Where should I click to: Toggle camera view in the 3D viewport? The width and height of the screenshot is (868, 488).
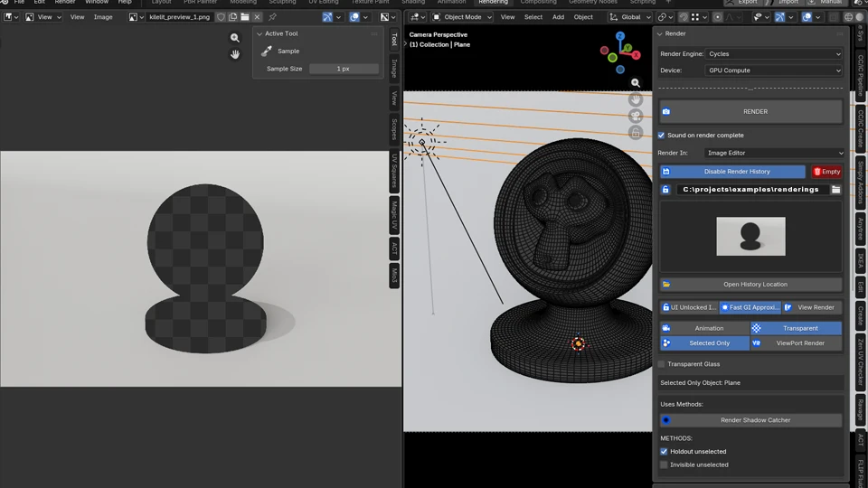tap(637, 116)
